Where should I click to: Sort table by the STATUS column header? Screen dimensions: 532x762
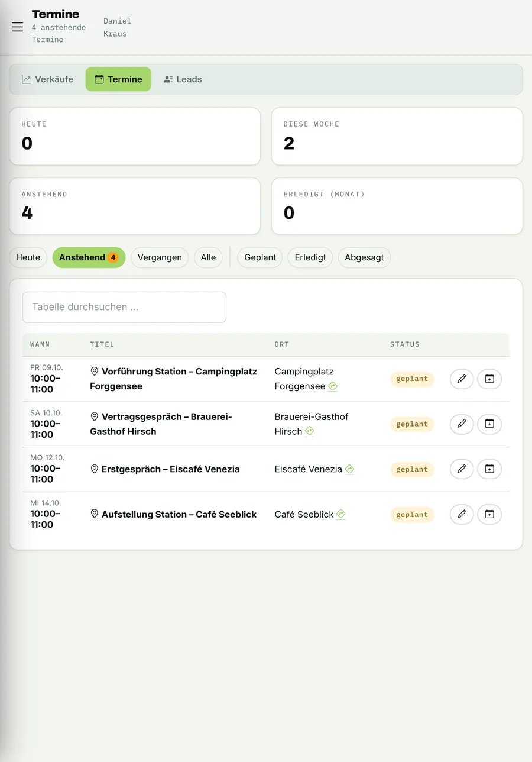click(x=405, y=344)
